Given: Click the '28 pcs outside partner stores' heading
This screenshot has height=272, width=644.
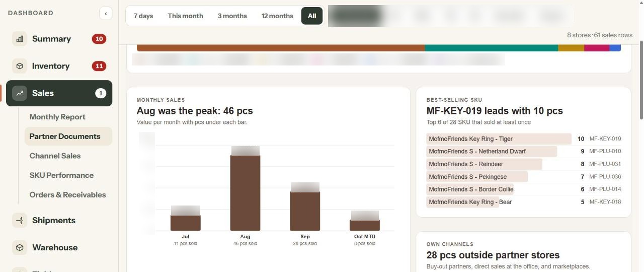Looking at the screenshot, I should pos(493,255).
